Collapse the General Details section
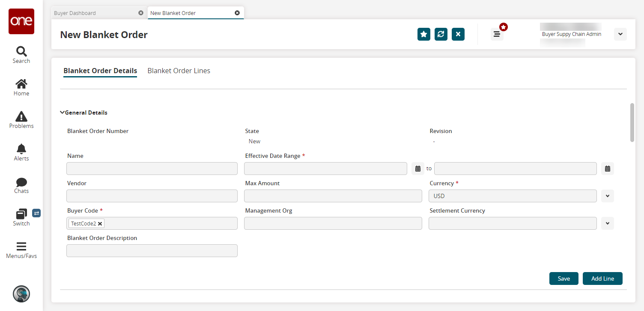 click(x=63, y=113)
